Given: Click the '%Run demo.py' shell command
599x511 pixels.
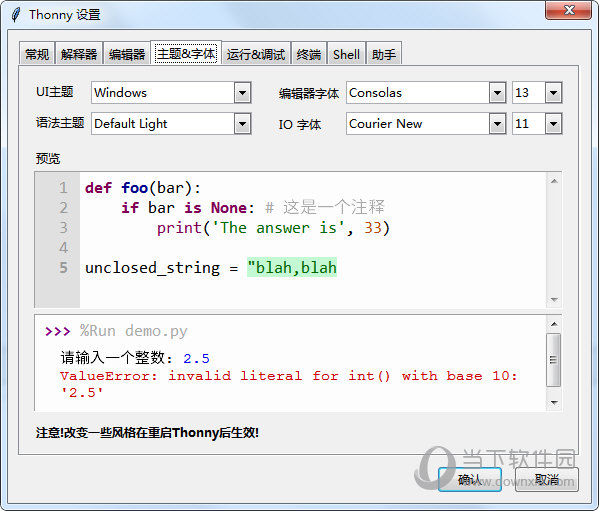Looking at the screenshot, I should [x=133, y=331].
